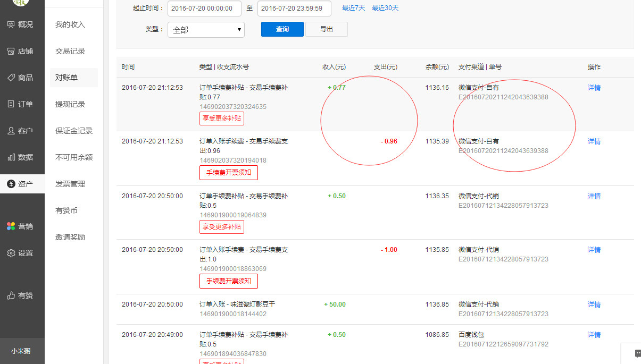
Task: Select the 有赞 thumbs-up icon
Action: [x=11, y=295]
